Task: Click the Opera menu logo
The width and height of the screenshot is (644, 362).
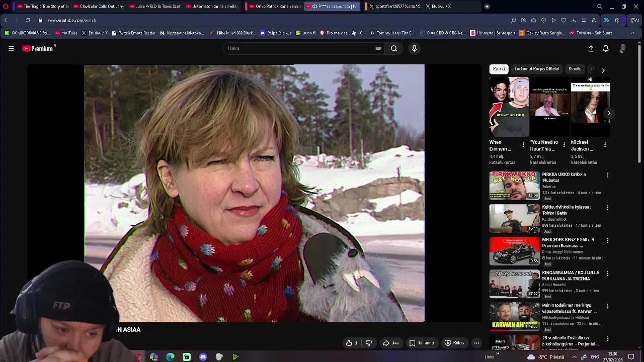Action: point(6,7)
